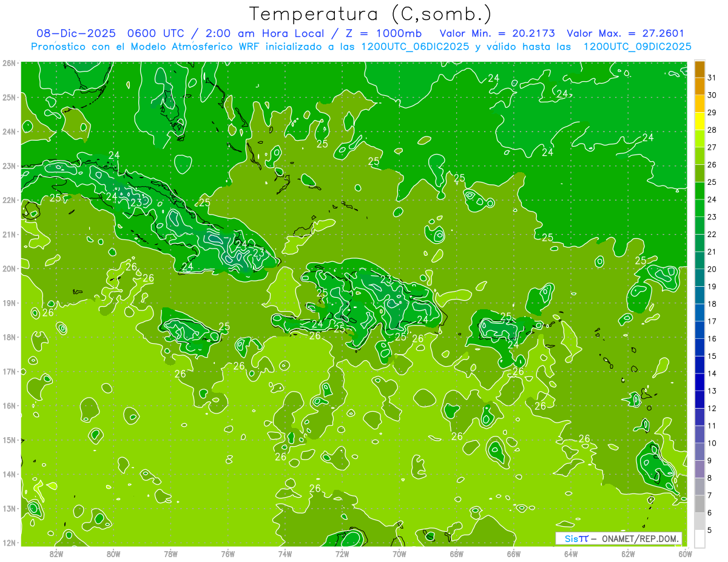728x562 pixels.
Task: Click the latitude axis label "18N"
Action: coord(9,337)
